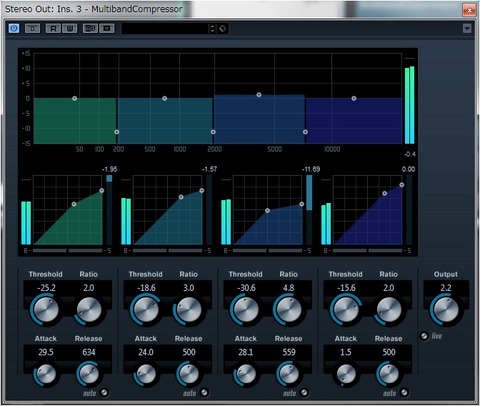480x406 pixels.
Task: Select band 1 gain handle in frequency display
Action: click(x=75, y=98)
